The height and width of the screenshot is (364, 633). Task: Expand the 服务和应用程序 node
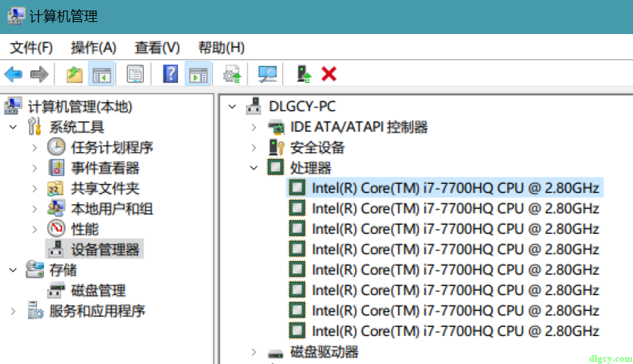[13, 311]
